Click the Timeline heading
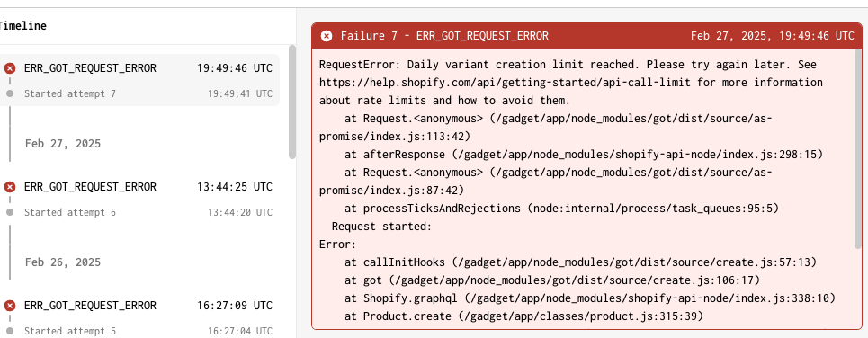868x338 pixels. click(23, 26)
